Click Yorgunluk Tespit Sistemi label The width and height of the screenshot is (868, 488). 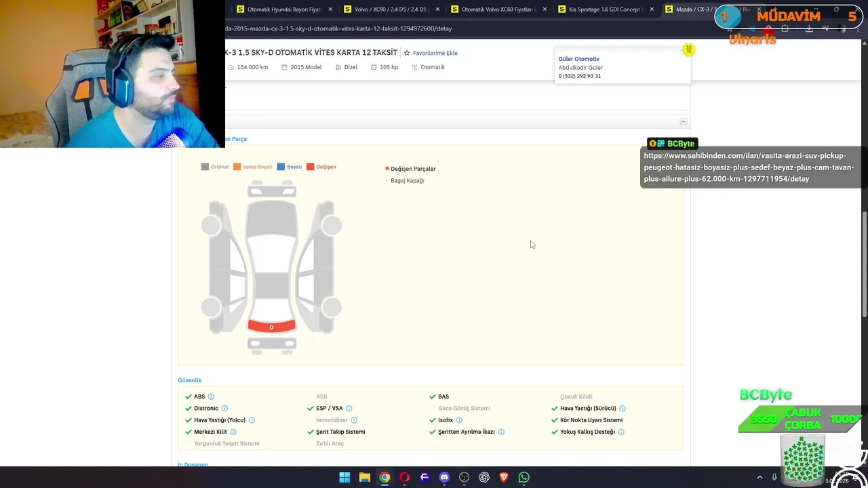pyautogui.click(x=226, y=444)
